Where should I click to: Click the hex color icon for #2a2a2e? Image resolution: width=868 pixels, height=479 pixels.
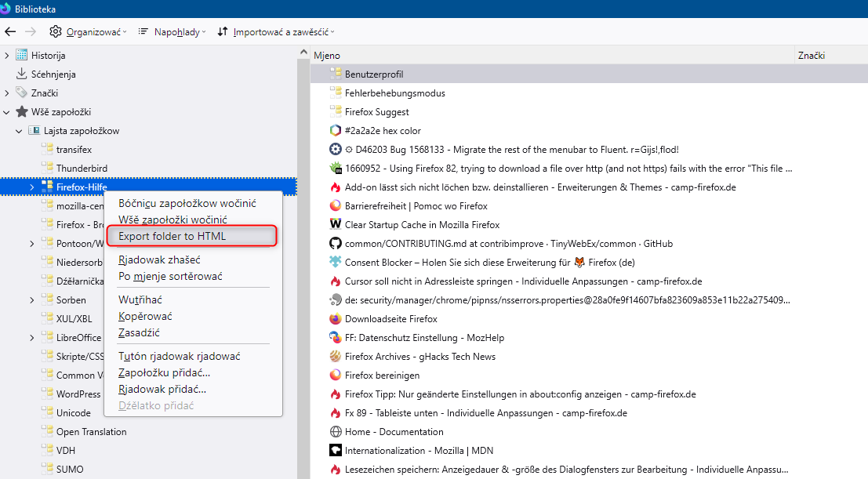coord(336,131)
